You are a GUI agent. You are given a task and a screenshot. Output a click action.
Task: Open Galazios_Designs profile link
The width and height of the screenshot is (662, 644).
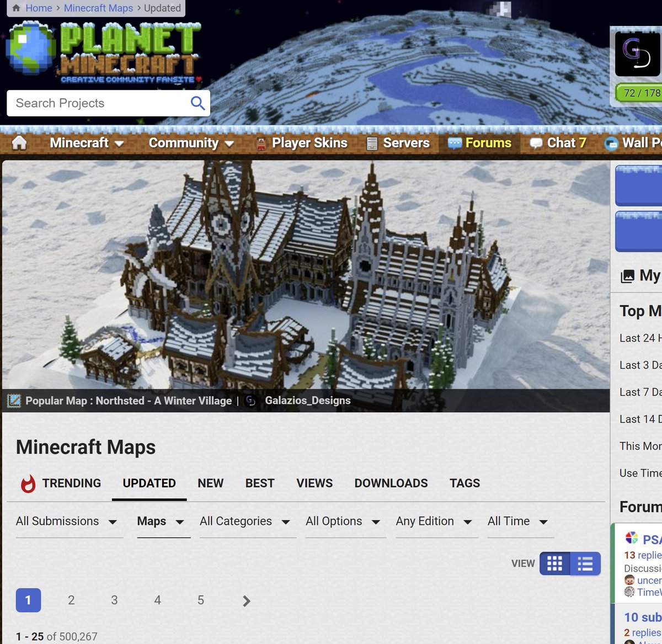308,401
